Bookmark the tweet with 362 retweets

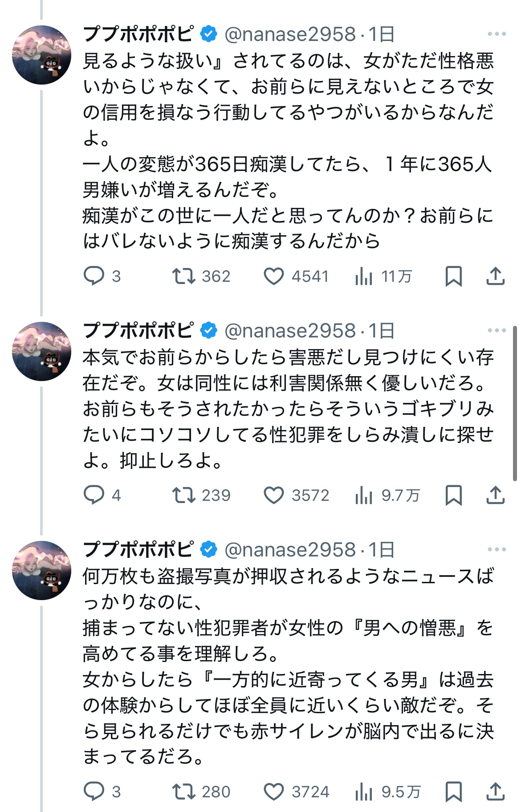pyautogui.click(x=453, y=276)
